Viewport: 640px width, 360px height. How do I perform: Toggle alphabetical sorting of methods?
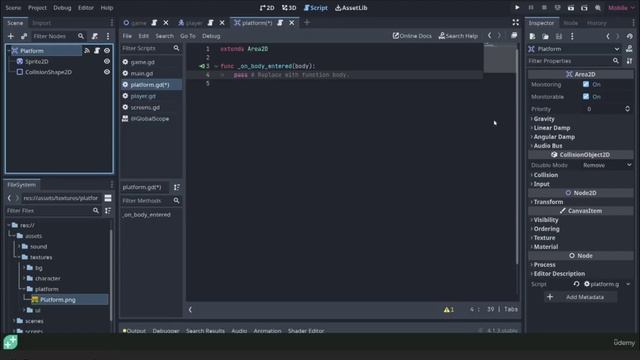[x=176, y=187]
